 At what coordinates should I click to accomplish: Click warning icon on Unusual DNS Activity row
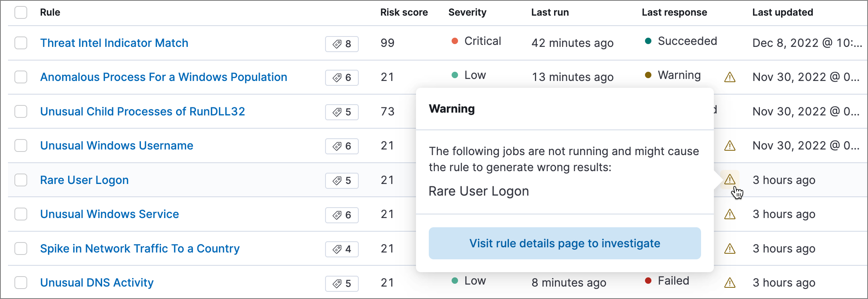tap(729, 283)
